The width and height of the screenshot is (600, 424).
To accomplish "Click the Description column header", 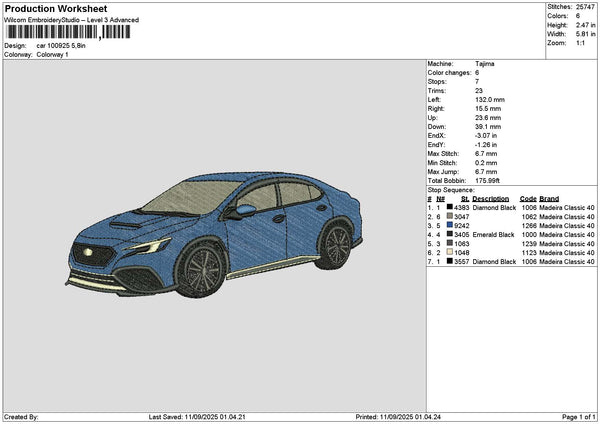I will (x=492, y=198).
